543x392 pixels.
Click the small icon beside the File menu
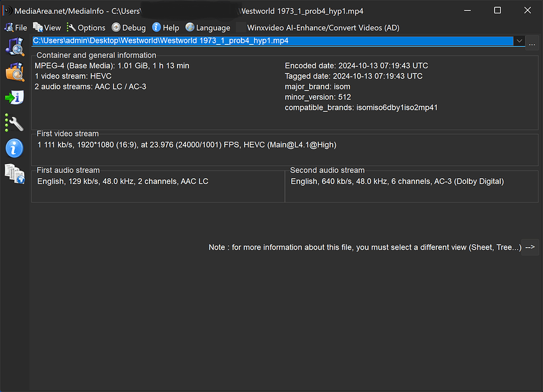coord(8,27)
